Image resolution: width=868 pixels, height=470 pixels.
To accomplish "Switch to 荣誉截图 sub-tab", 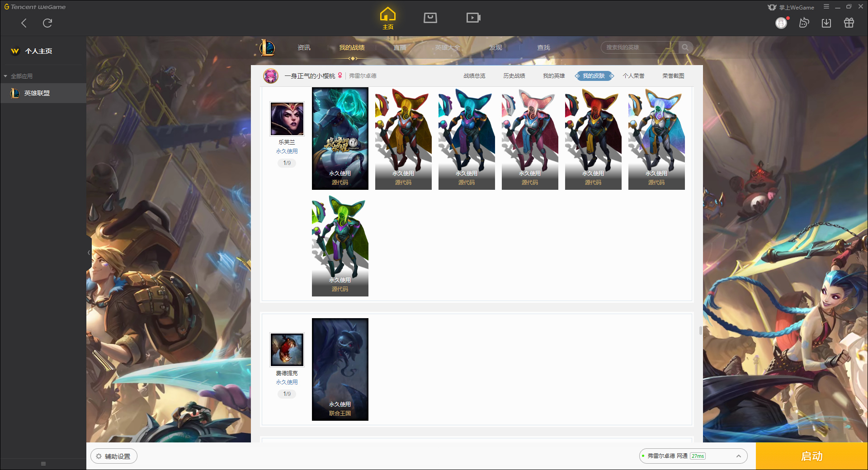I will pyautogui.click(x=673, y=76).
